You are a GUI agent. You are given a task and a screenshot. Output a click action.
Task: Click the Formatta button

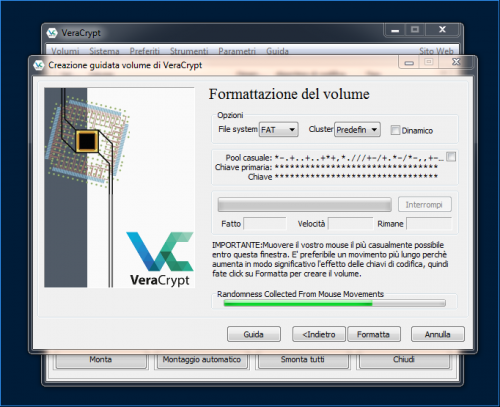[x=374, y=334]
